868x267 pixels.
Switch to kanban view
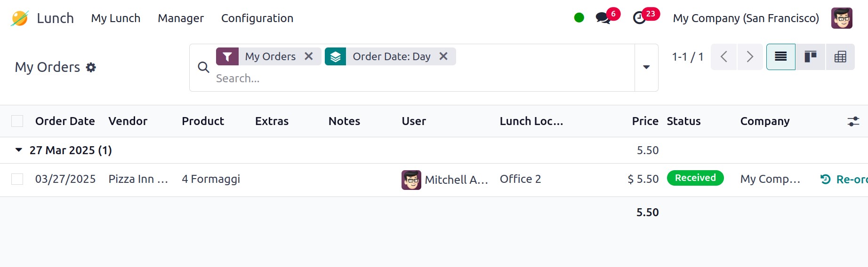[x=810, y=57]
